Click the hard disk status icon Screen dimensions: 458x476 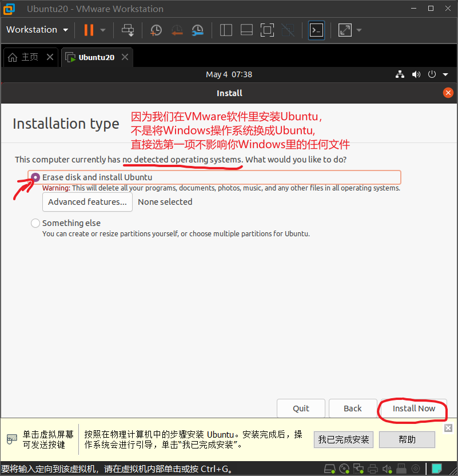330,469
